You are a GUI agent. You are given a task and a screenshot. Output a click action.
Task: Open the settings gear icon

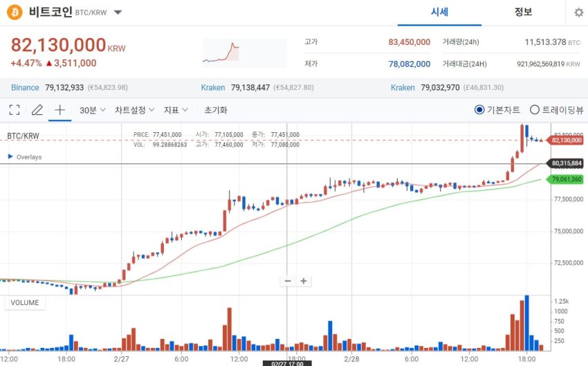tap(578, 12)
